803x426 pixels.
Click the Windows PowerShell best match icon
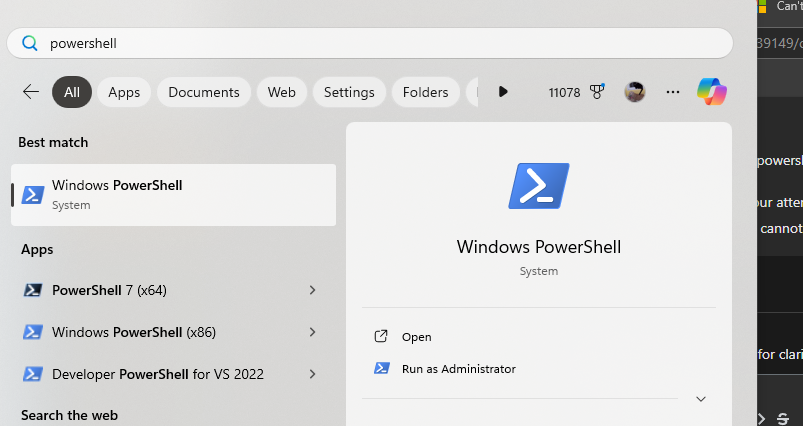coord(33,195)
